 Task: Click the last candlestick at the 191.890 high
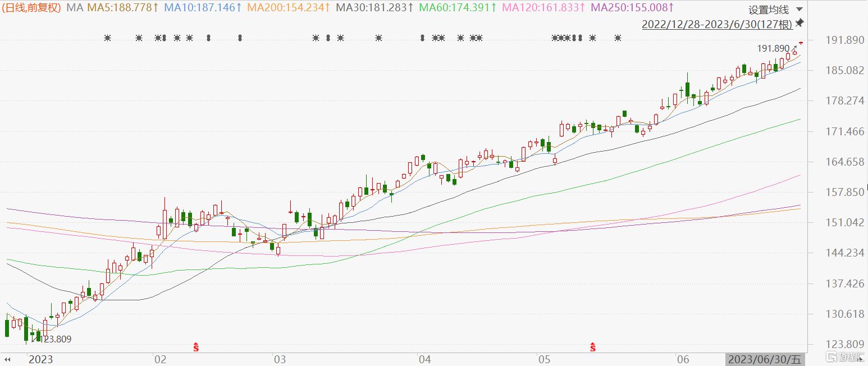[801, 43]
